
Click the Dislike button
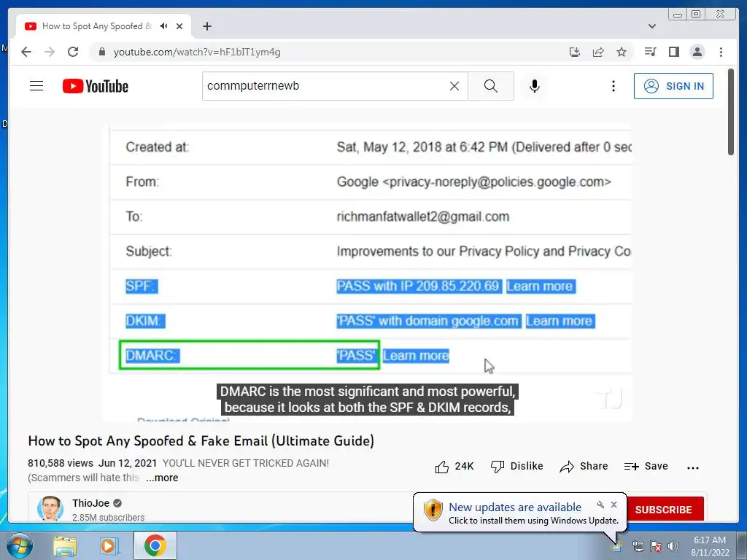(x=517, y=466)
